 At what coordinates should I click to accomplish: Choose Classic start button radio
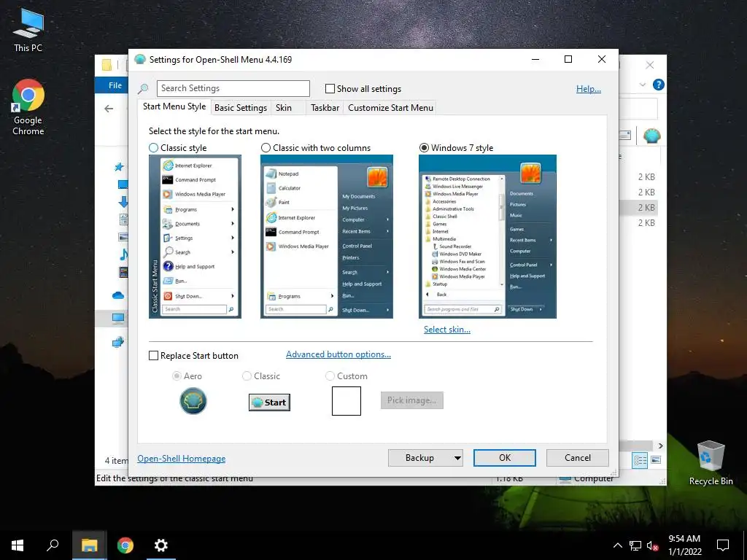click(x=247, y=376)
